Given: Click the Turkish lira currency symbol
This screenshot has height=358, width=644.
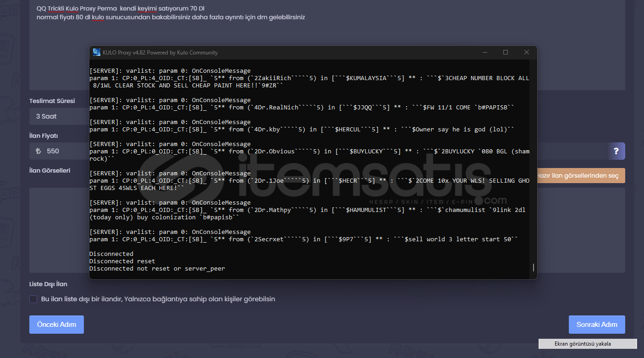Looking at the screenshot, I should coord(38,151).
